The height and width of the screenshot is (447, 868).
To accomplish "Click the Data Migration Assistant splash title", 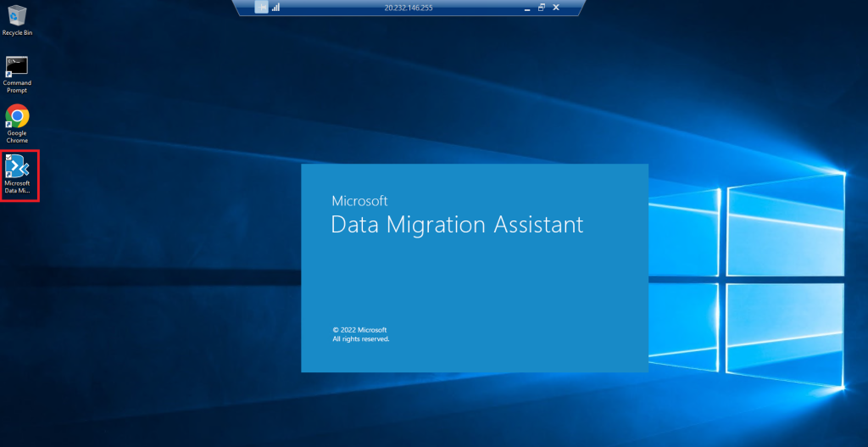I will [457, 224].
